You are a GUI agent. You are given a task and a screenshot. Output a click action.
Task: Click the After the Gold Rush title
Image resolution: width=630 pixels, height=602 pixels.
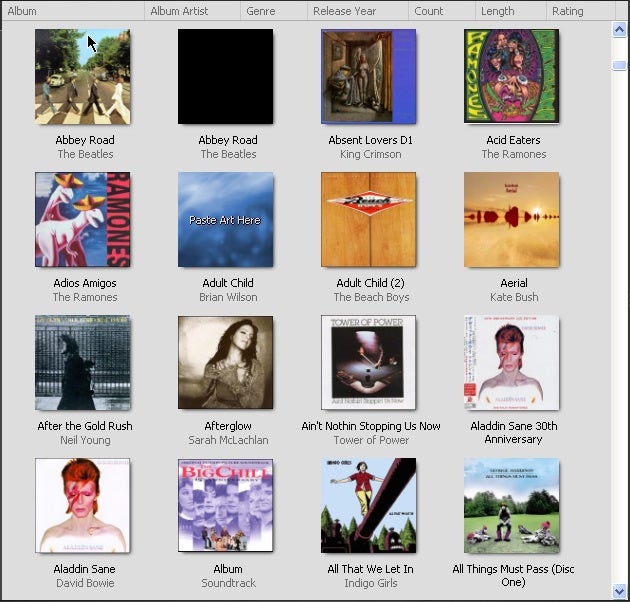pos(85,426)
